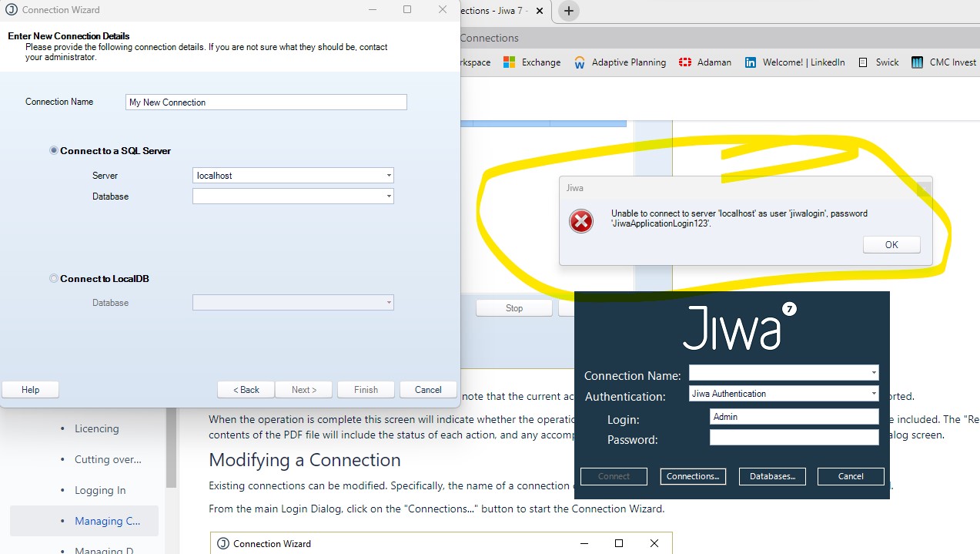Click the Connections... button in login
The height and width of the screenshot is (554, 980).
pos(692,476)
